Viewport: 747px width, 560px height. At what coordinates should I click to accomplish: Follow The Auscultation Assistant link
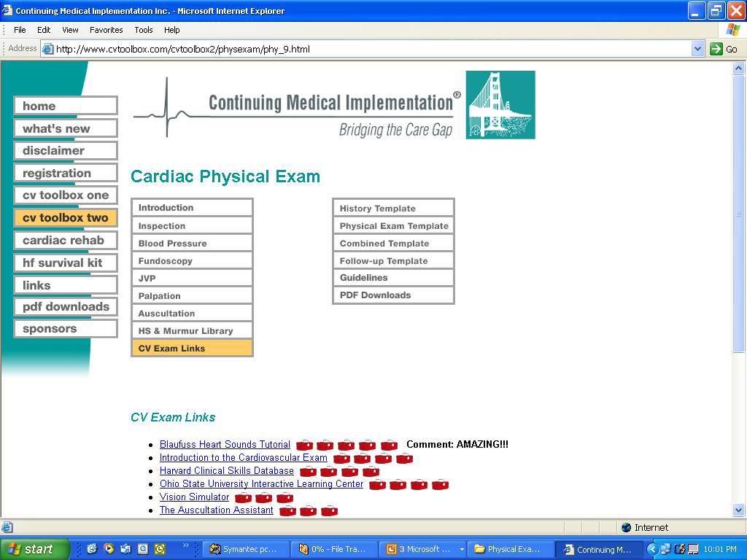point(216,510)
